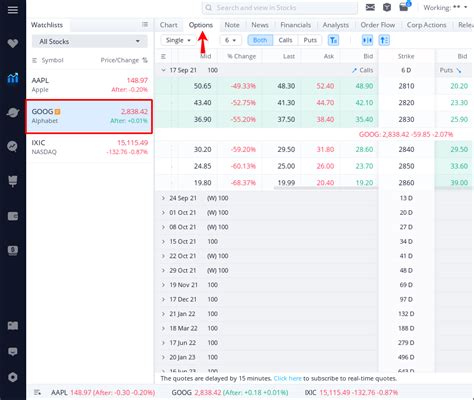Click the 'Click here' real-time quotes link
This screenshot has height=400, width=474.
click(287, 379)
